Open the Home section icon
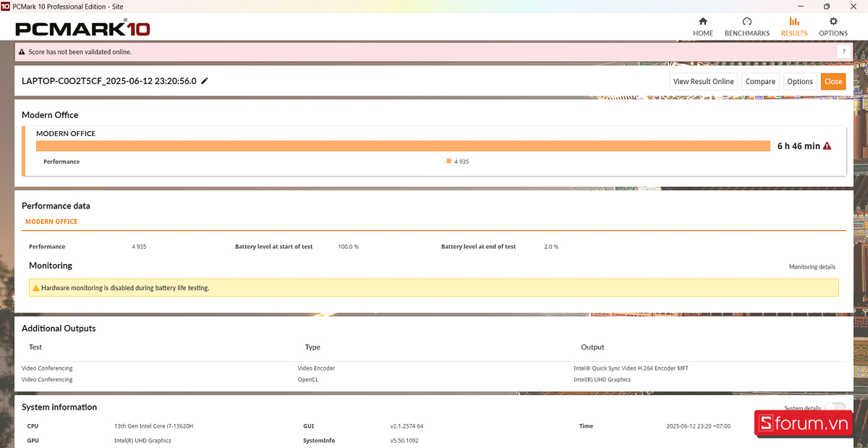This screenshot has height=448, width=868. [x=703, y=22]
